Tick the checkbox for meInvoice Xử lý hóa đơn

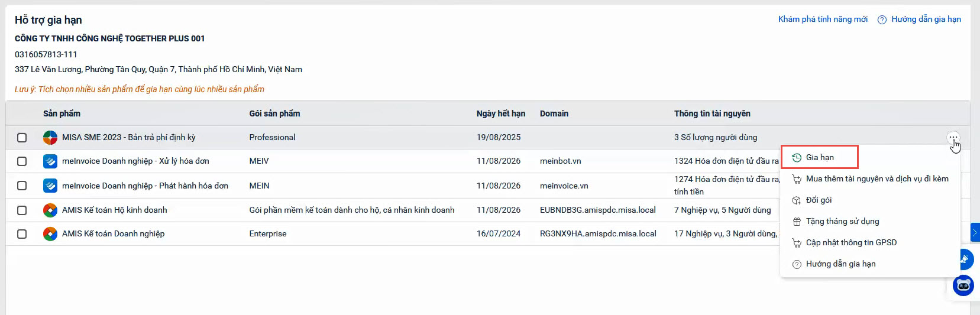point(22,161)
